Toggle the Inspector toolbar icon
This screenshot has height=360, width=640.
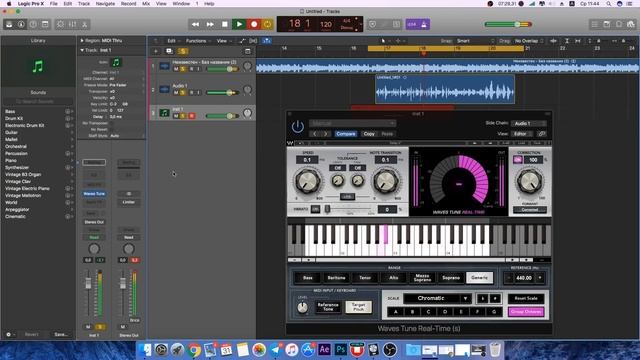[x=21, y=24]
